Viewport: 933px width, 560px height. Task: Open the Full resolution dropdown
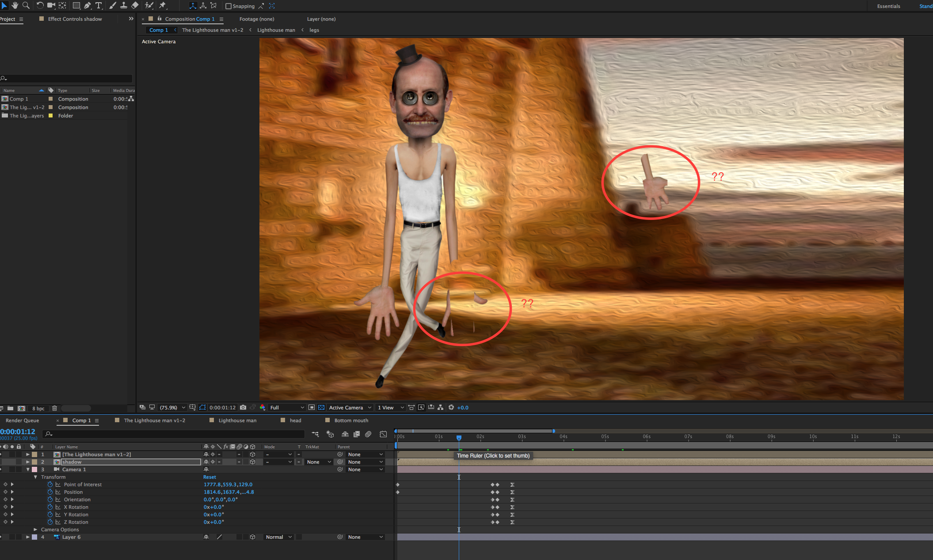(287, 407)
